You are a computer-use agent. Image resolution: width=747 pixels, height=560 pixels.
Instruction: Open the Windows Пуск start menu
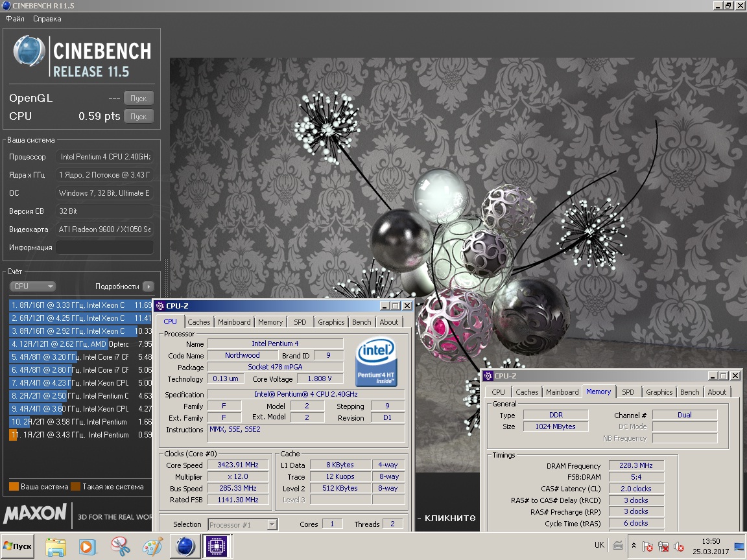coord(18,546)
